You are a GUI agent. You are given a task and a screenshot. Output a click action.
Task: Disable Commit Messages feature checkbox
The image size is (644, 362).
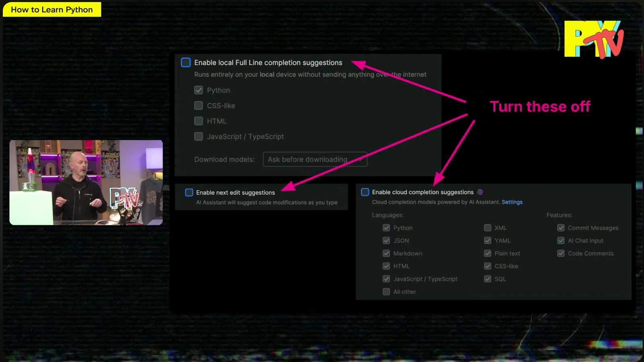pos(561,228)
